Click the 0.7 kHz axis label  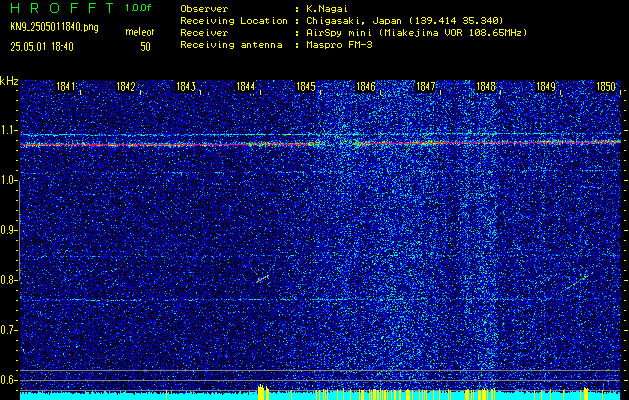(x=8, y=330)
